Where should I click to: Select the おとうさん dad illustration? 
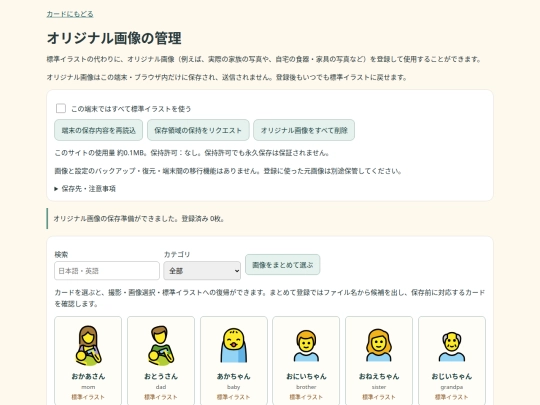(x=161, y=345)
